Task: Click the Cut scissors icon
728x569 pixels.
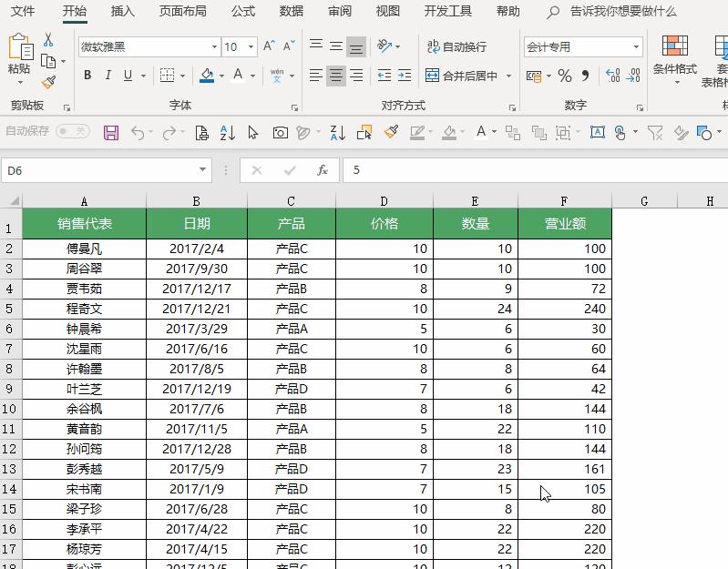Action: click(x=47, y=40)
